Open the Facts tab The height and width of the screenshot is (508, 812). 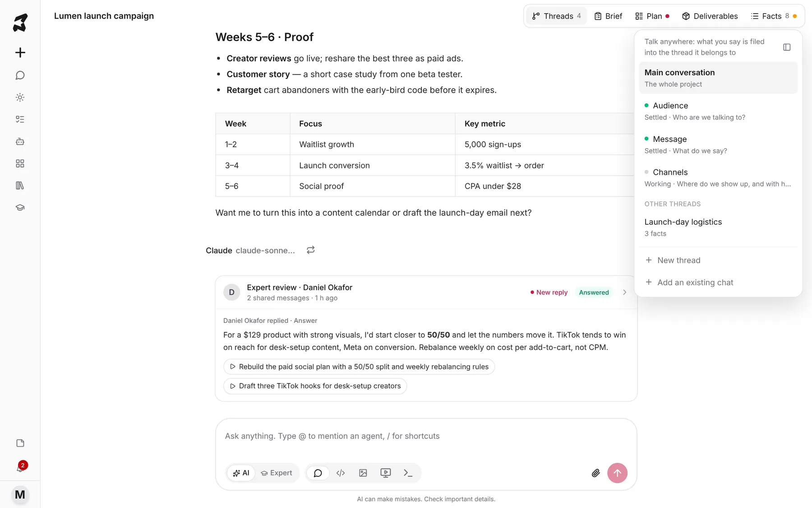(x=774, y=16)
